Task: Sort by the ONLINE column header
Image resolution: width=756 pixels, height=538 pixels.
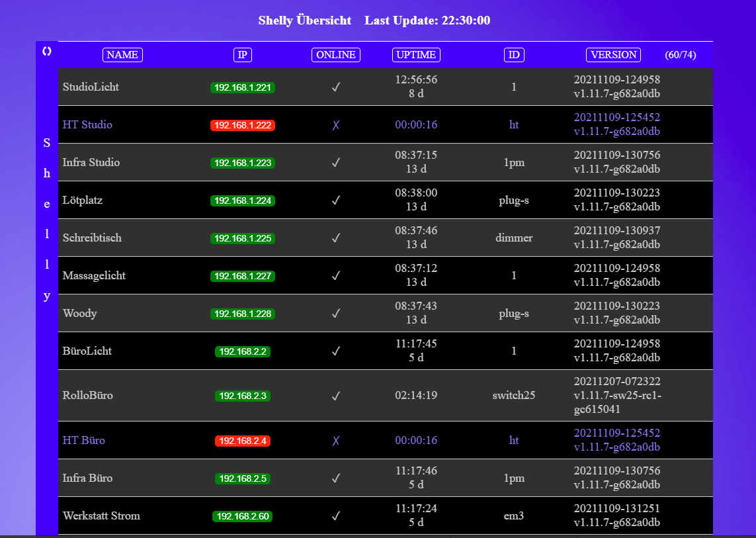Action: [336, 55]
